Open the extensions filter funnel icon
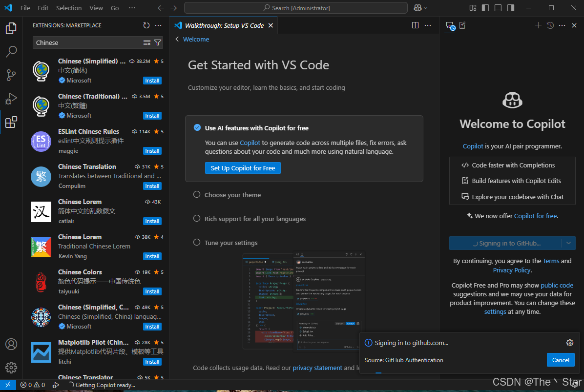The image size is (584, 392). pos(158,43)
